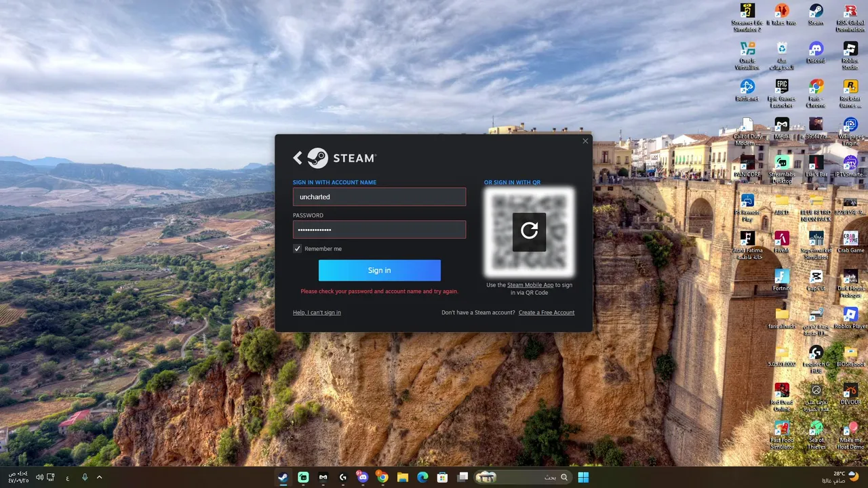Open PANICORE desktop shortcut
This screenshot has height=488, width=868.
(747, 166)
